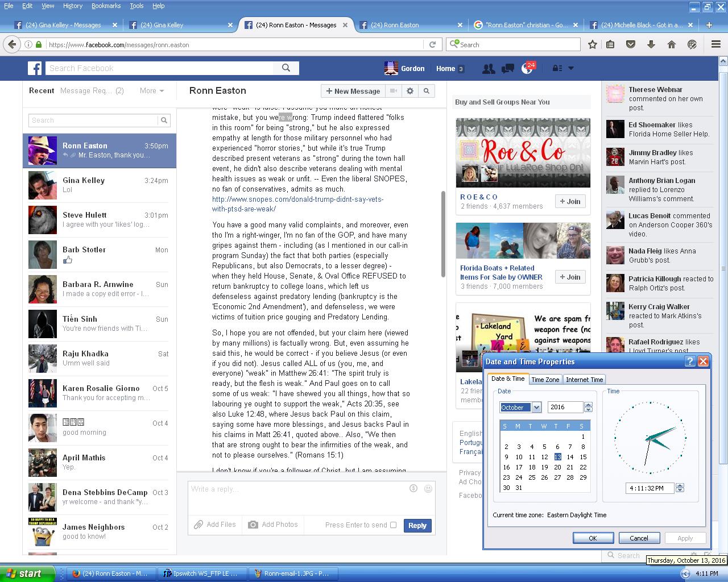Open the month dropdown showing October

click(x=536, y=408)
